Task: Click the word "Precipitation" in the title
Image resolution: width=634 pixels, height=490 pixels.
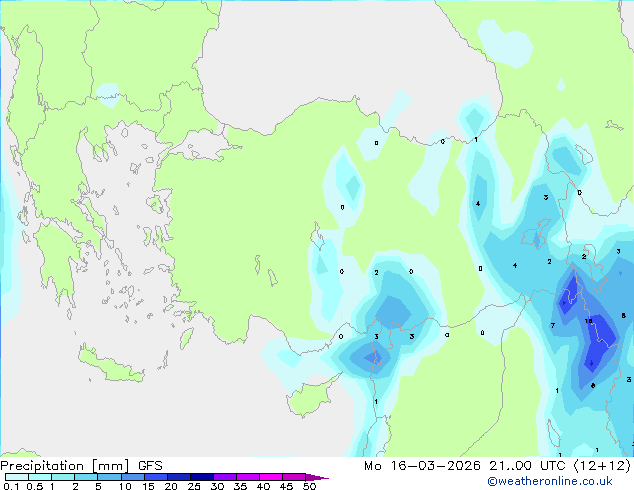Action: [x=42, y=466]
